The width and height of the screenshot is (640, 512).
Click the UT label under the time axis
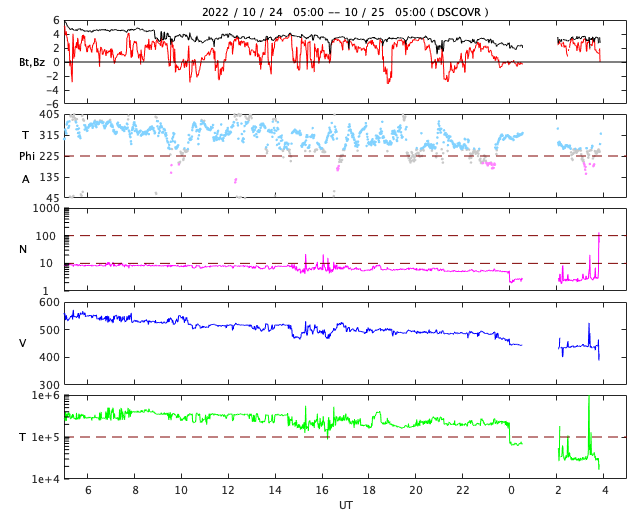pyautogui.click(x=345, y=505)
